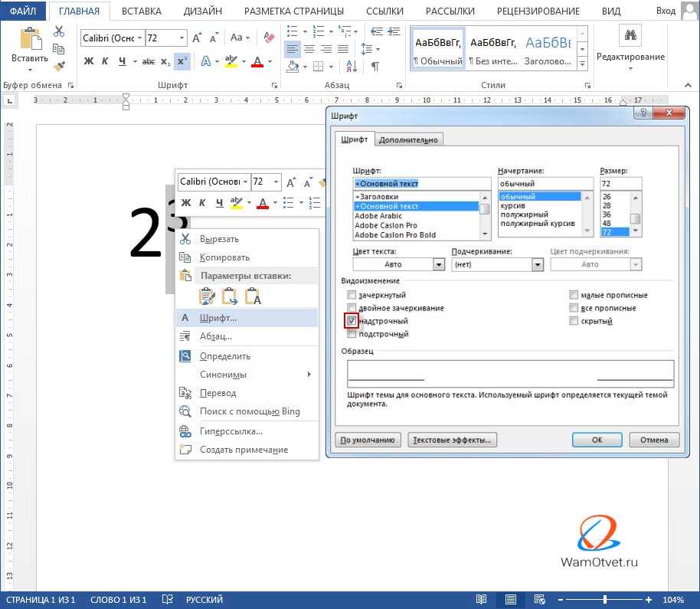Viewport: 700px width, 609px height.
Task: Click the show paragraph marks (¶) icon
Action: 375,67
